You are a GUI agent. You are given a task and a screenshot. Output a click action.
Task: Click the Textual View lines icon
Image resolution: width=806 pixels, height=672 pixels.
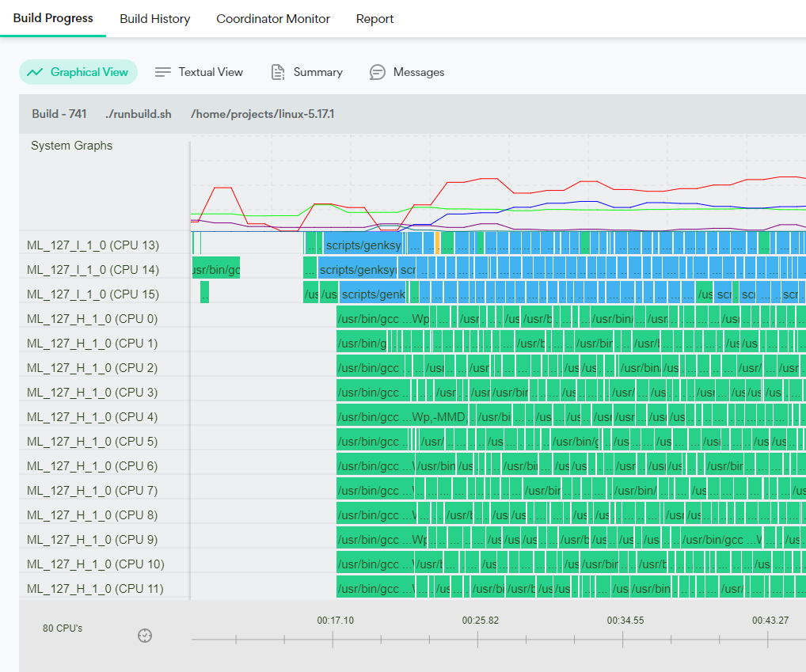(163, 72)
